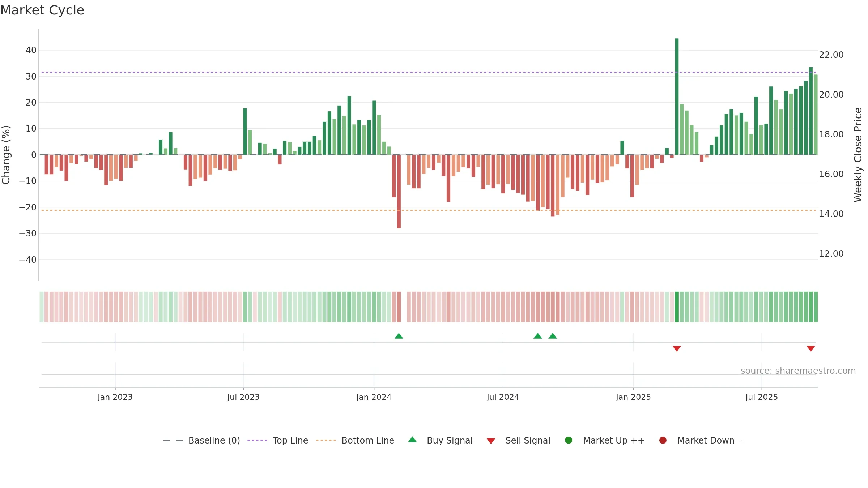The height and width of the screenshot is (488, 868).
Task: Click the Change (%) axis title
Action: [6, 155]
